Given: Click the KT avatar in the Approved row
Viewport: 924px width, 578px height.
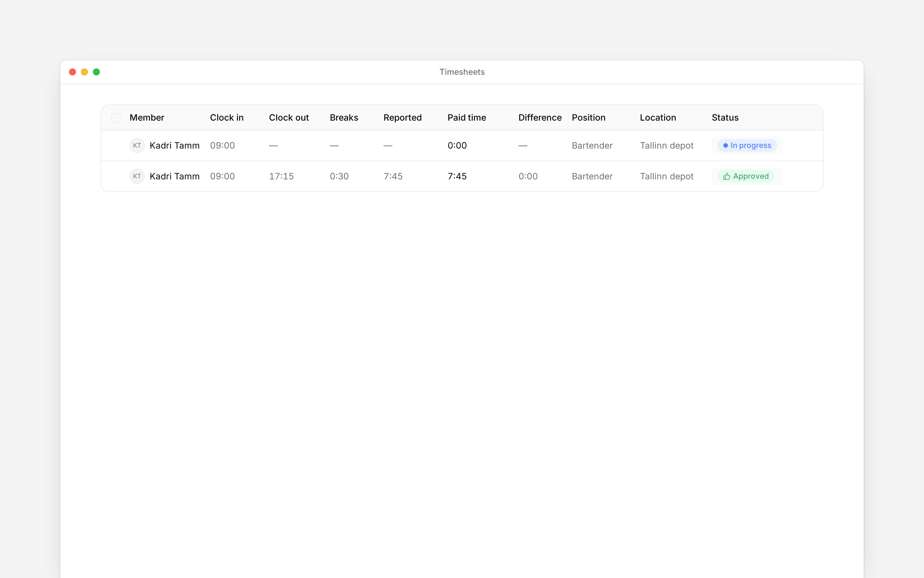Looking at the screenshot, I should [x=137, y=176].
